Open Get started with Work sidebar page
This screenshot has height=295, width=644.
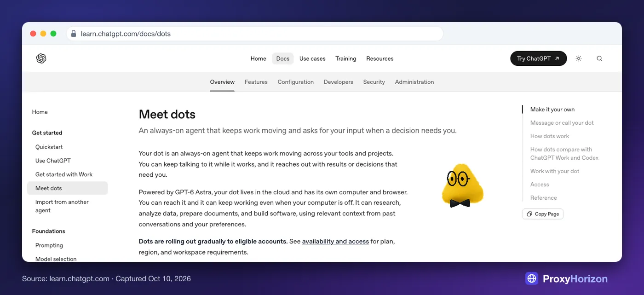pyautogui.click(x=64, y=174)
